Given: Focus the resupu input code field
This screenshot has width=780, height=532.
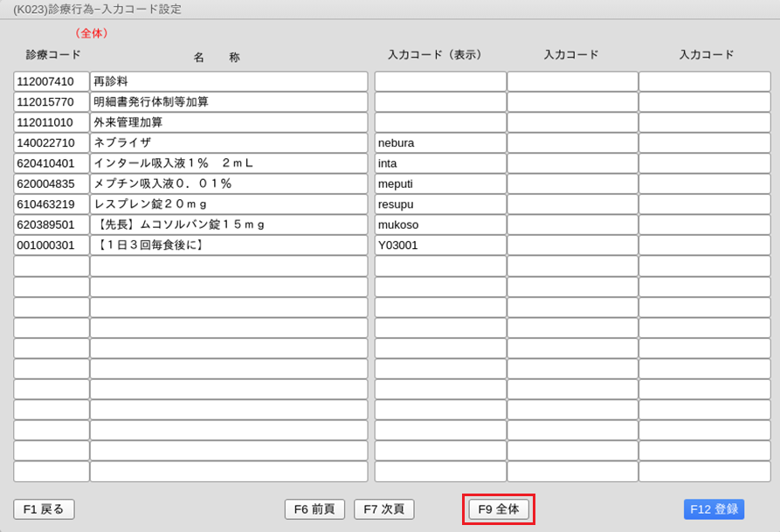Looking at the screenshot, I should [x=440, y=204].
